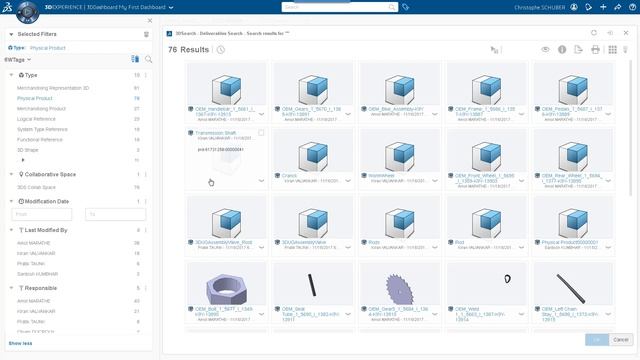Image resolution: width=640 pixels, height=360 pixels.
Task: Click the tag icon beside the search box
Action: point(405,7)
